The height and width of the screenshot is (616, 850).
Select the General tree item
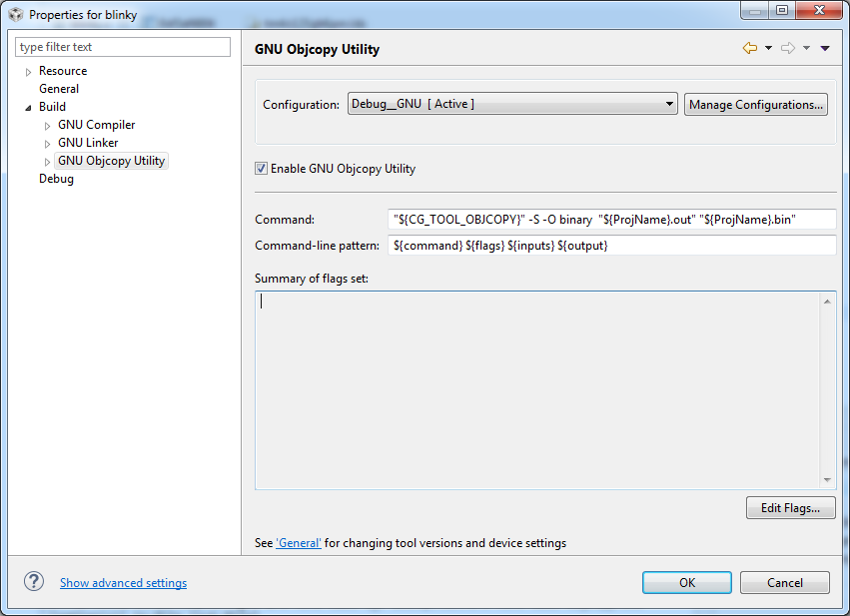(x=59, y=88)
